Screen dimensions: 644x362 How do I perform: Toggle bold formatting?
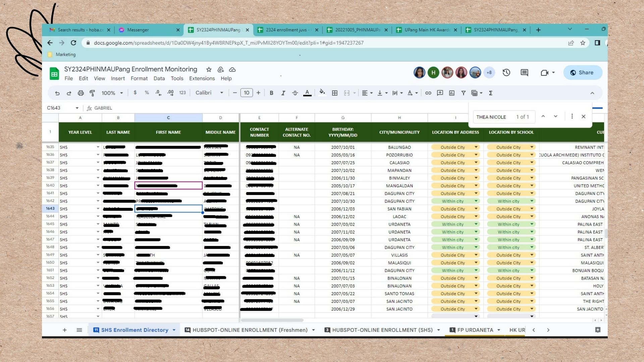click(271, 93)
